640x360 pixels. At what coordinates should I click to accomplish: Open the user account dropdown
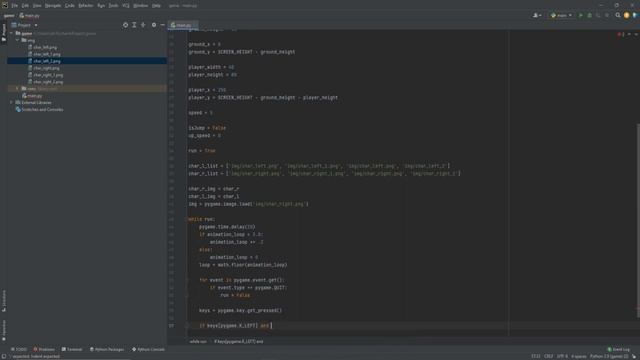coord(538,16)
